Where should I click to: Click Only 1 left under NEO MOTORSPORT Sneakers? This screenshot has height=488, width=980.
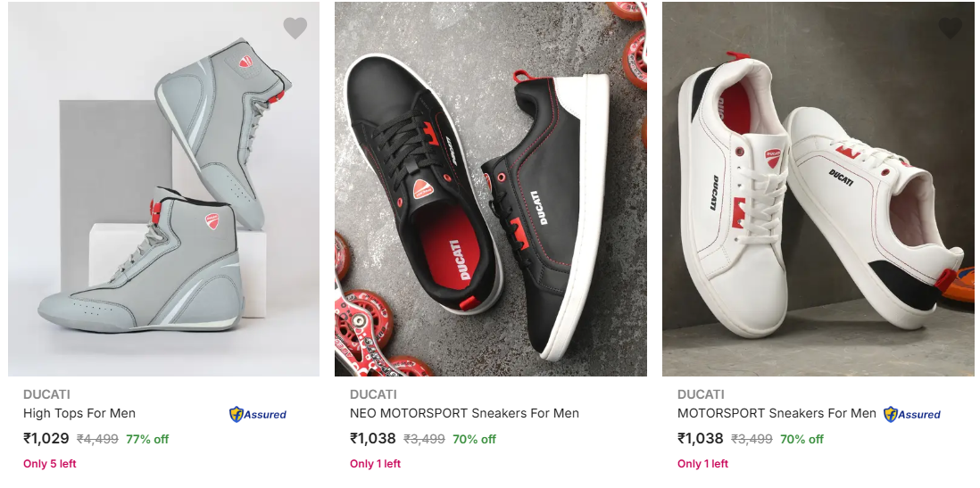click(x=375, y=464)
